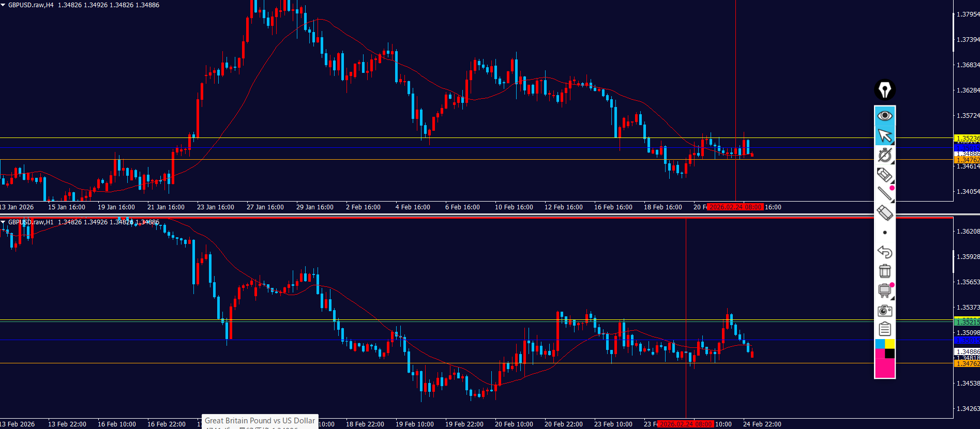Open the clipboard notes icon
The height and width of the screenshot is (429, 980).
pos(884,329)
